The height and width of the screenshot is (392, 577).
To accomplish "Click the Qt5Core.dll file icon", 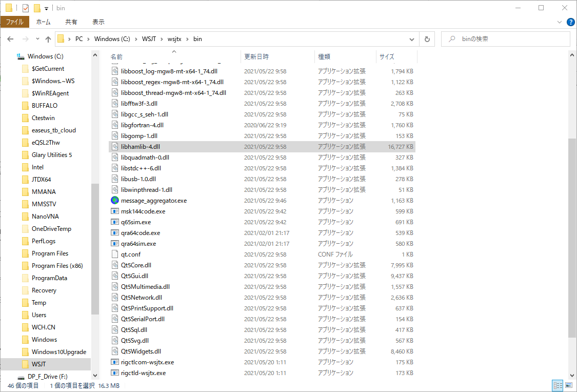I will click(x=115, y=265).
